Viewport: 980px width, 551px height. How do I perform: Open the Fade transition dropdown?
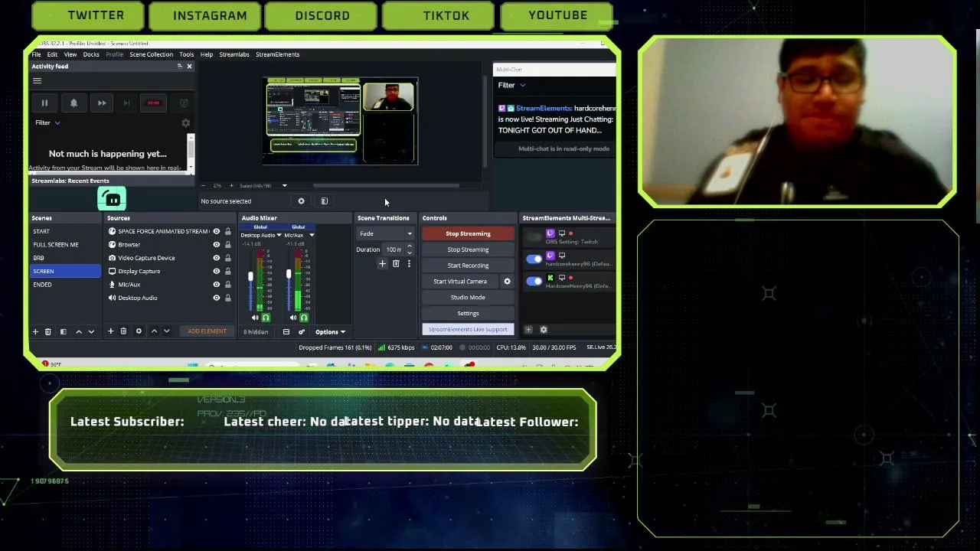click(386, 234)
